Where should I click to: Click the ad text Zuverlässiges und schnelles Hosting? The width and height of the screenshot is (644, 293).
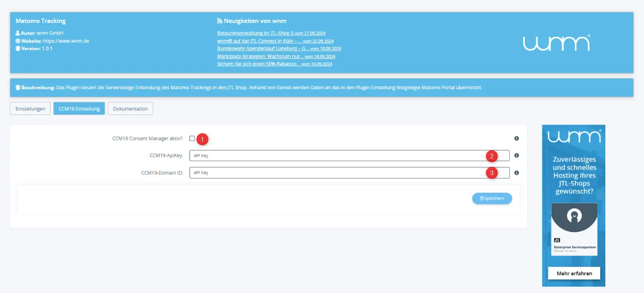point(574,175)
